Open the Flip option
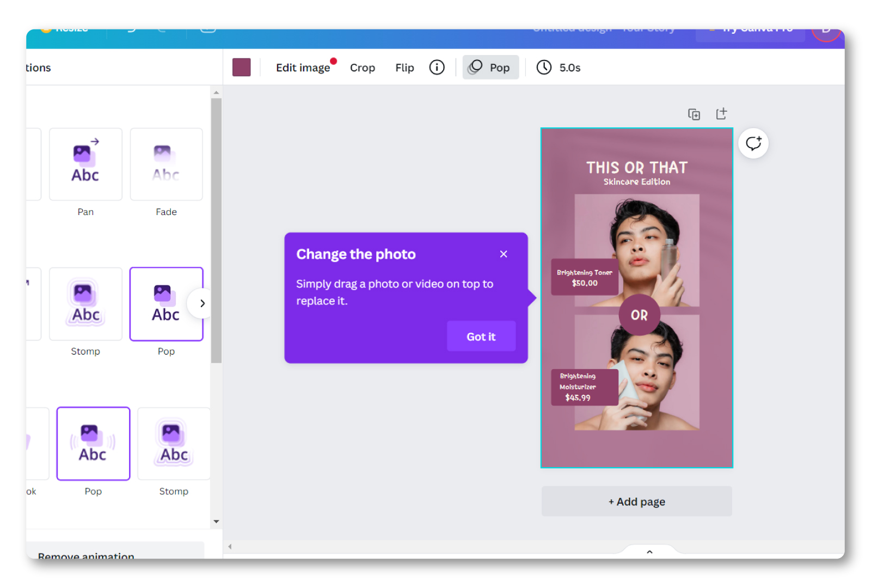The image size is (871, 588). point(404,68)
